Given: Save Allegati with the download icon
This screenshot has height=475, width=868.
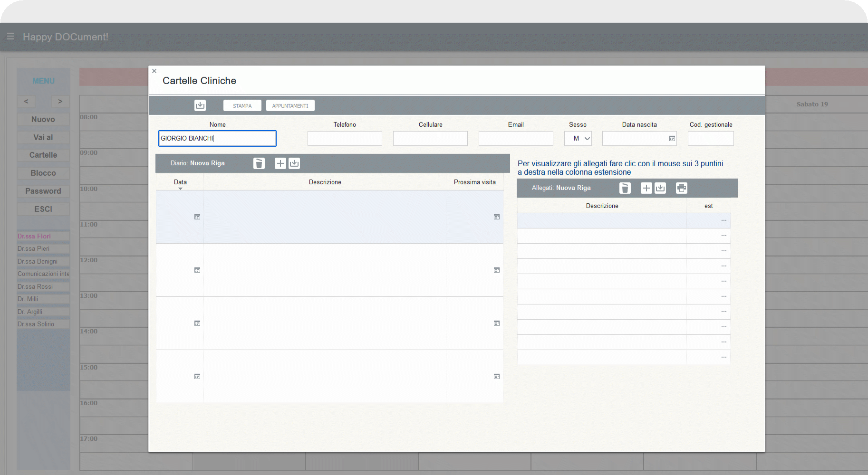Looking at the screenshot, I should [x=660, y=188].
